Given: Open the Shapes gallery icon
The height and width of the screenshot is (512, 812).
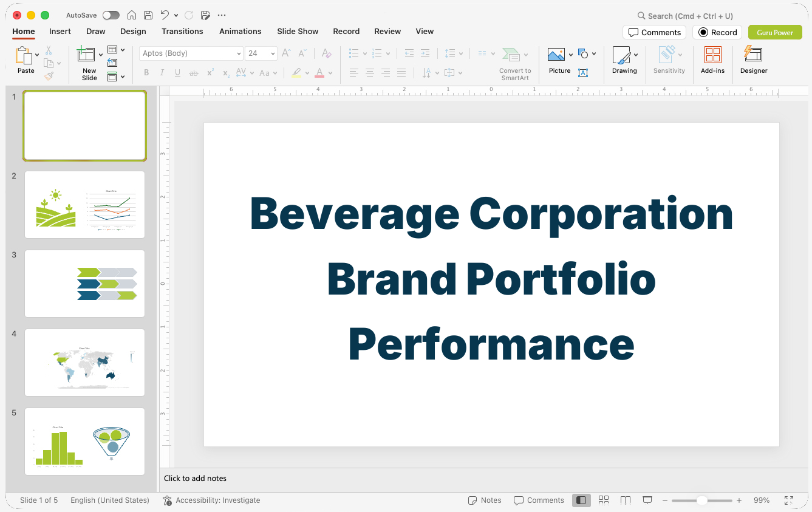Looking at the screenshot, I should [583, 54].
